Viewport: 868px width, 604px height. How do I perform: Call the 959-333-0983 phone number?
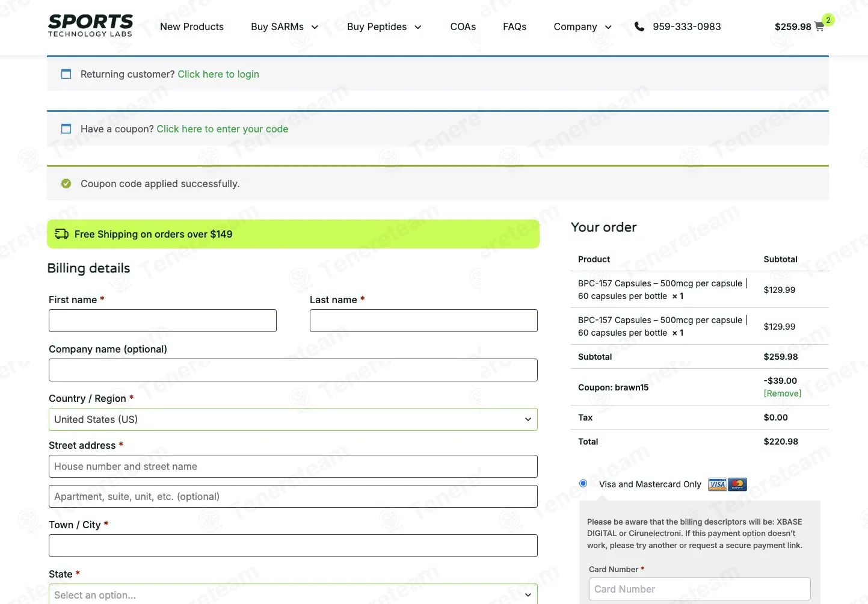click(687, 26)
